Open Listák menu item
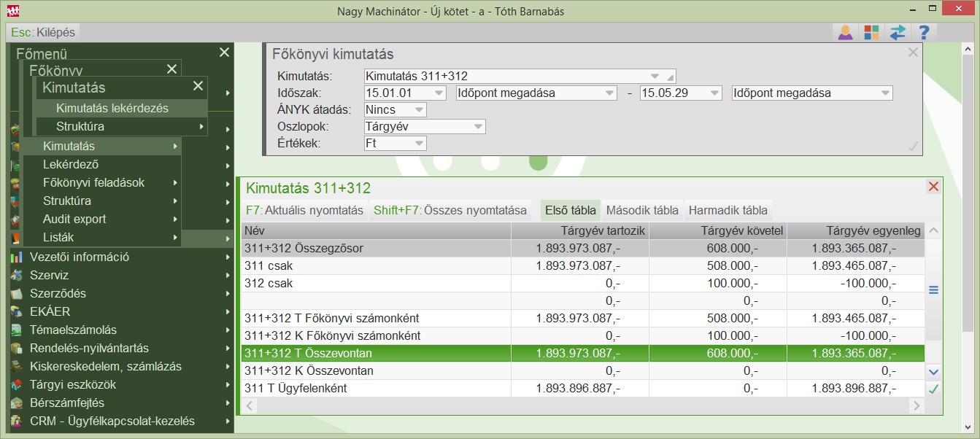Screen dimensions: 980x439 pos(102,237)
